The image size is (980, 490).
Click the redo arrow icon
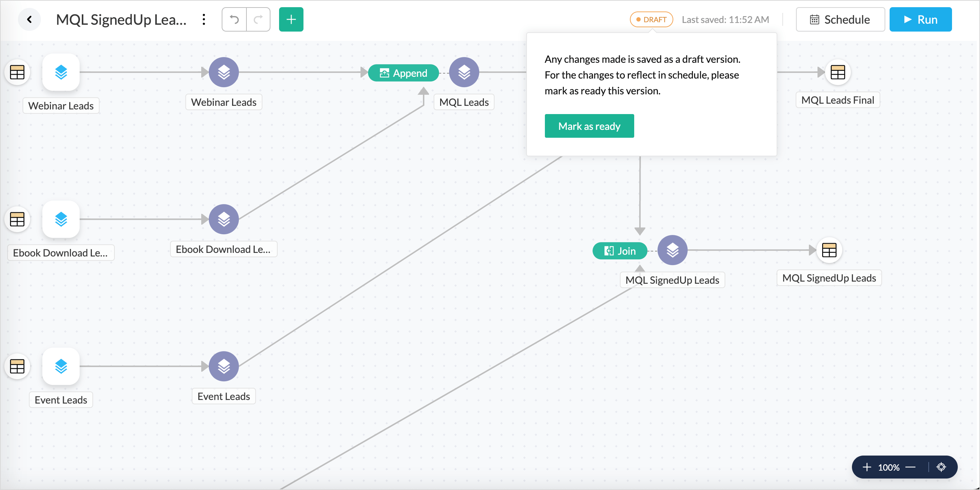point(258,19)
